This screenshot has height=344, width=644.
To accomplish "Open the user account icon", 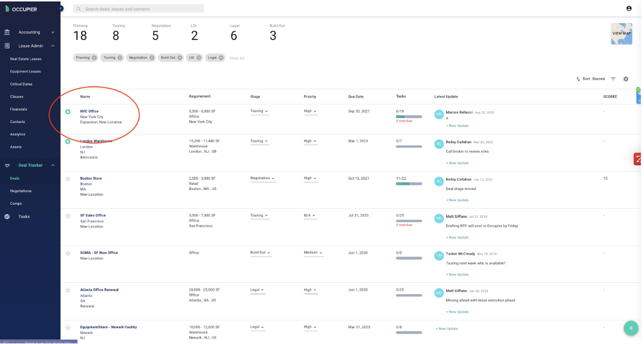I will point(629,8).
